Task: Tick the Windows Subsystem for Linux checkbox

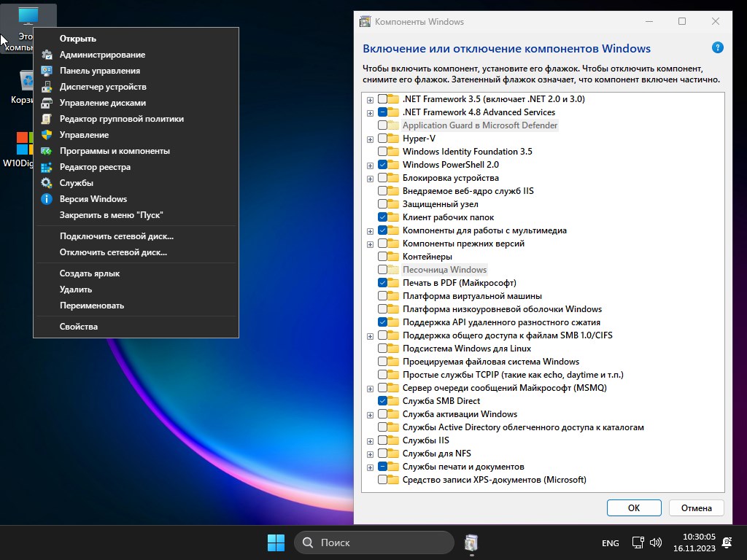Action: pyautogui.click(x=383, y=349)
